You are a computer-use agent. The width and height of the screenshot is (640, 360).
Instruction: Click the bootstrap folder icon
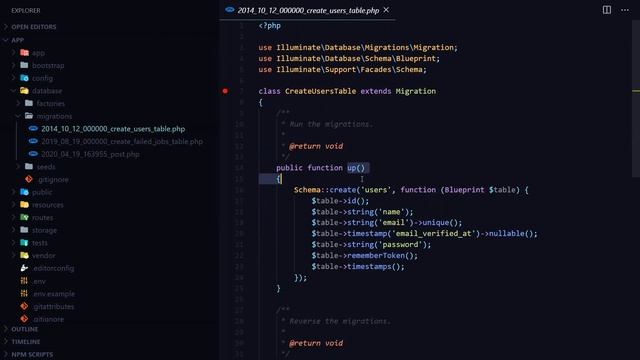click(x=24, y=65)
